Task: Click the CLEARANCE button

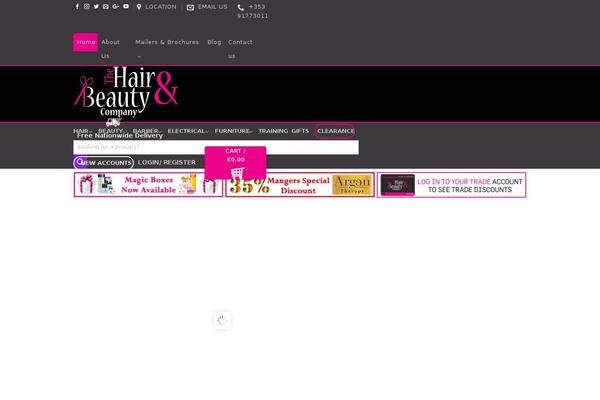Action: click(335, 131)
